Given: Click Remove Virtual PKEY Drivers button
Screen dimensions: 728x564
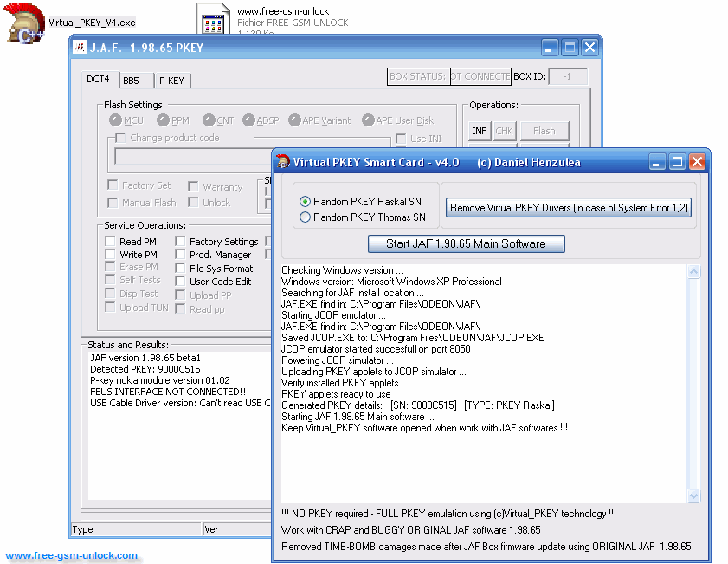Looking at the screenshot, I should pyautogui.click(x=569, y=208).
